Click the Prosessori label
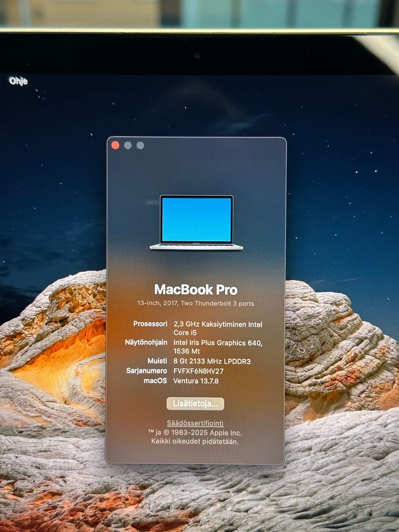This screenshot has width=399, height=532. pyautogui.click(x=150, y=323)
